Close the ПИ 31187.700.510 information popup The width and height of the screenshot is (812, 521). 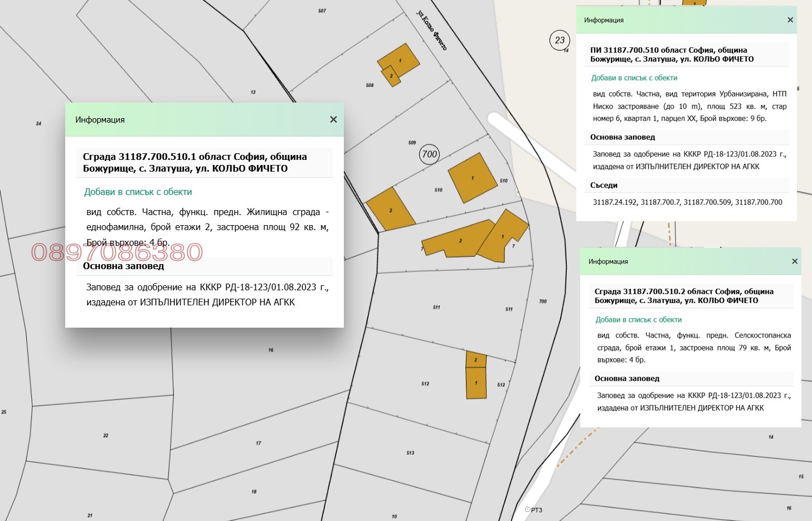tap(790, 20)
